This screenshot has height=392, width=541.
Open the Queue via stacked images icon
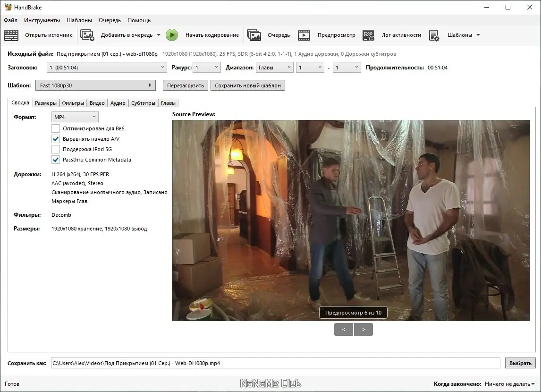coord(254,35)
